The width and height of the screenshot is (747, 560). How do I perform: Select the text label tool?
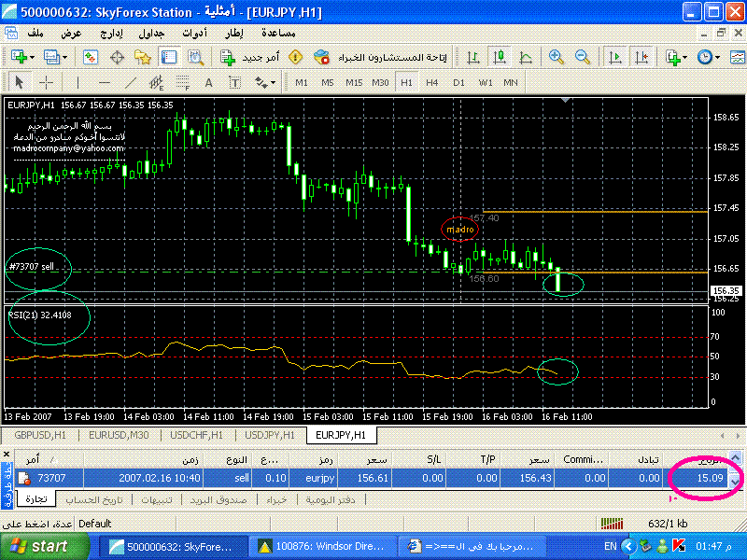click(x=208, y=82)
